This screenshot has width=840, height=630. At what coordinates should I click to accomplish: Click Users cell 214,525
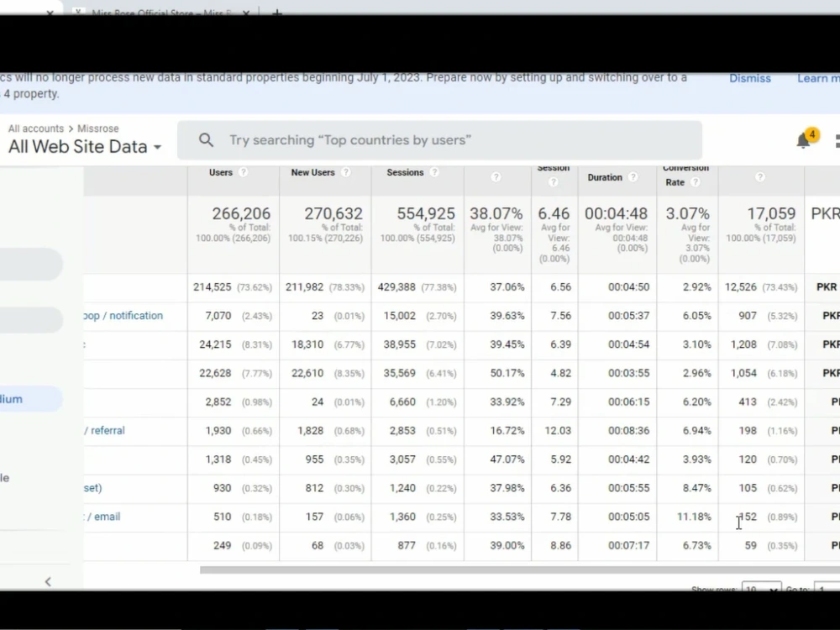[213, 287]
